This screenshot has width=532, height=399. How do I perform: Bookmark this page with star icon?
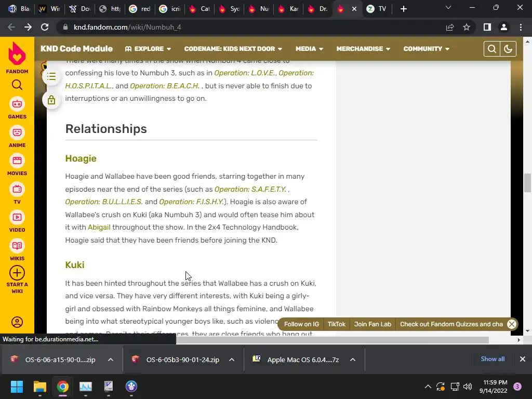click(467, 27)
